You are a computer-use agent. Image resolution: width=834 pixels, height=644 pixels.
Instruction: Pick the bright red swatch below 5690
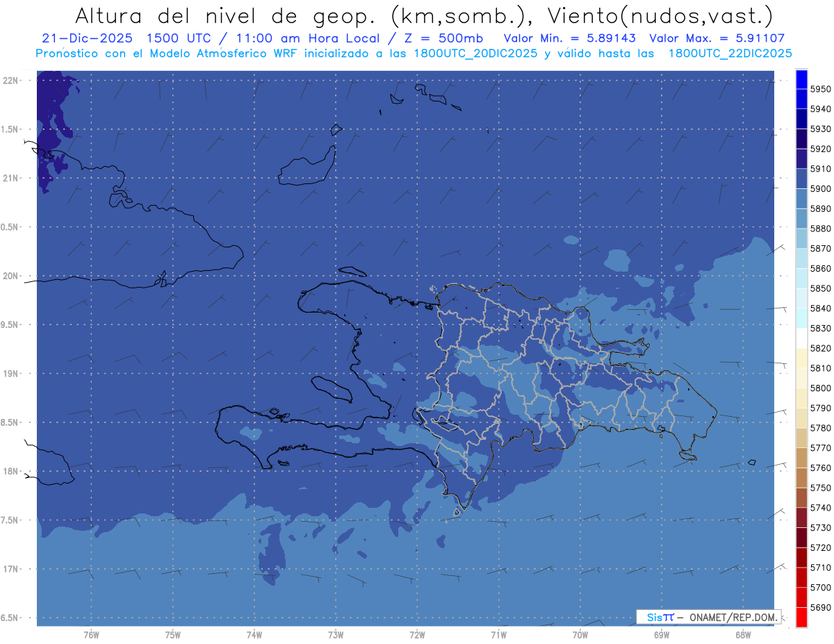(801, 617)
